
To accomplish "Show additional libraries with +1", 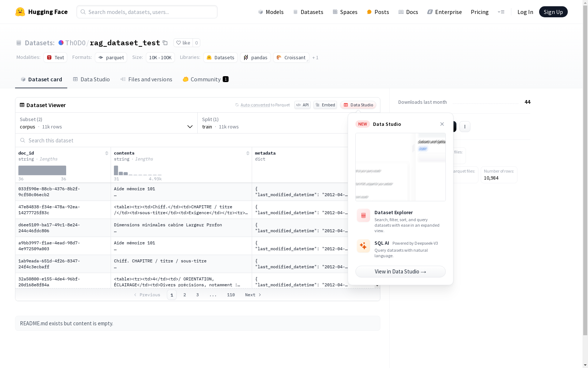I will pyautogui.click(x=315, y=57).
